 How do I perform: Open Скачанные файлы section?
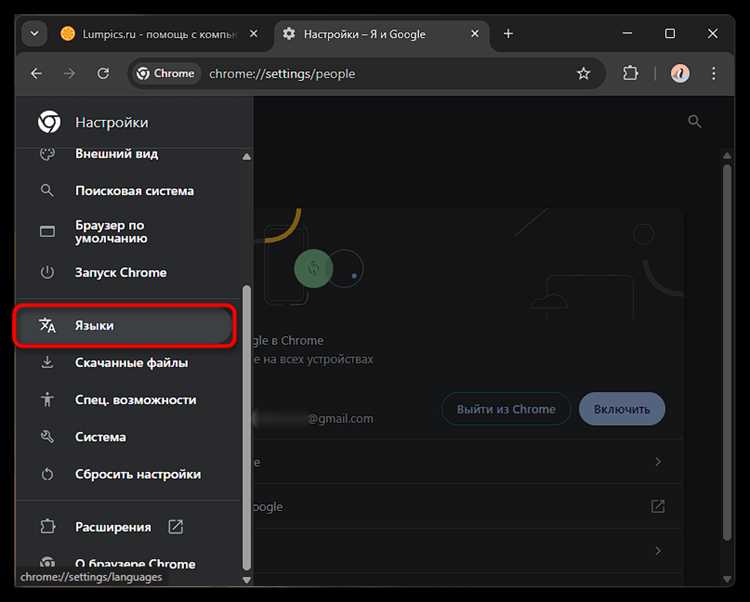click(x=128, y=362)
